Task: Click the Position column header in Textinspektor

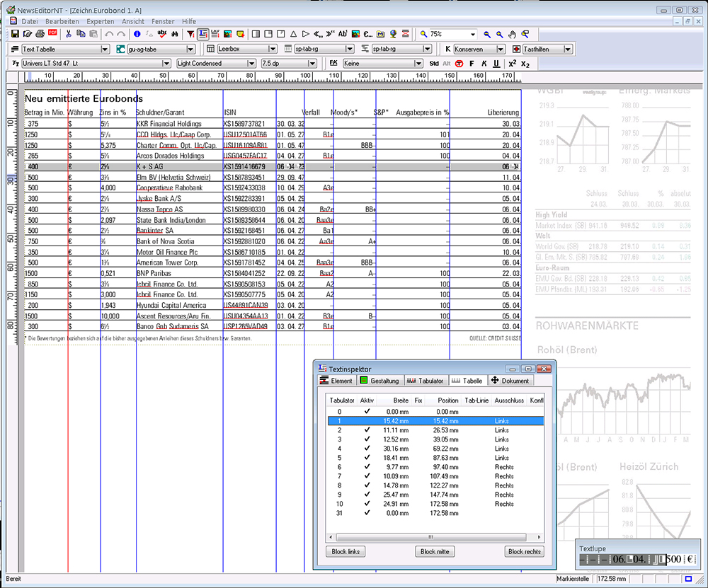Action: (x=442, y=400)
